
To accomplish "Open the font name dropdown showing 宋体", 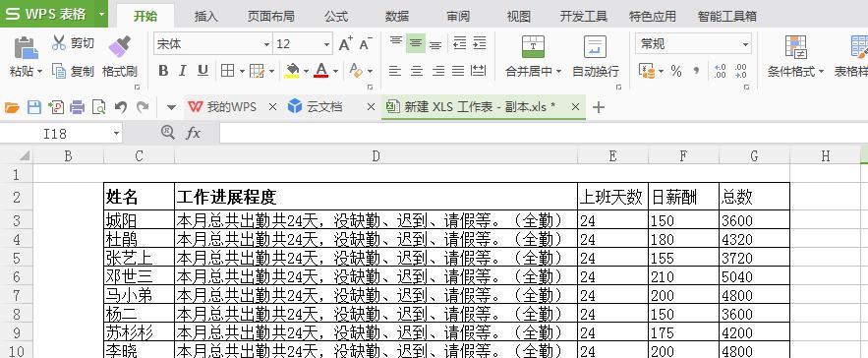I will (212, 44).
